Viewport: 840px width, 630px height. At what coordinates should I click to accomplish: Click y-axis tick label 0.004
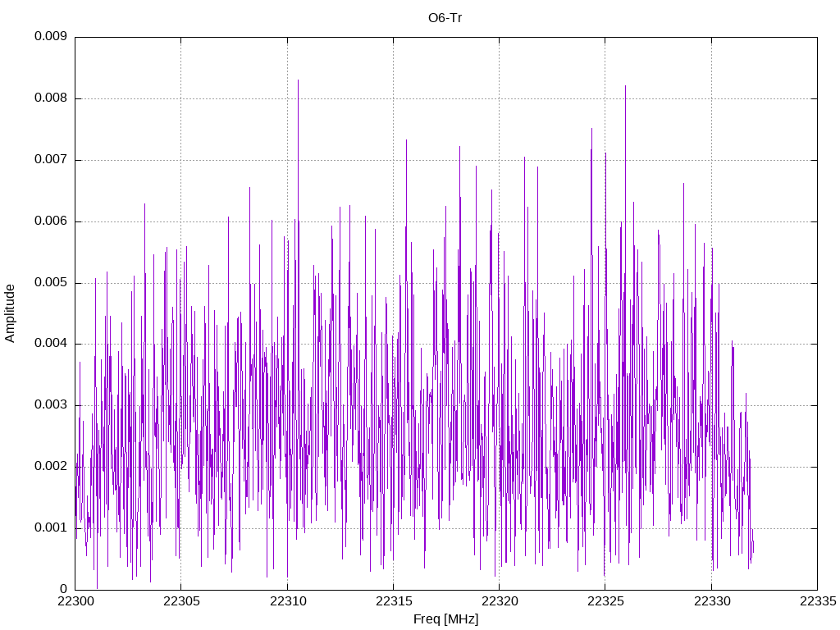(x=51, y=344)
